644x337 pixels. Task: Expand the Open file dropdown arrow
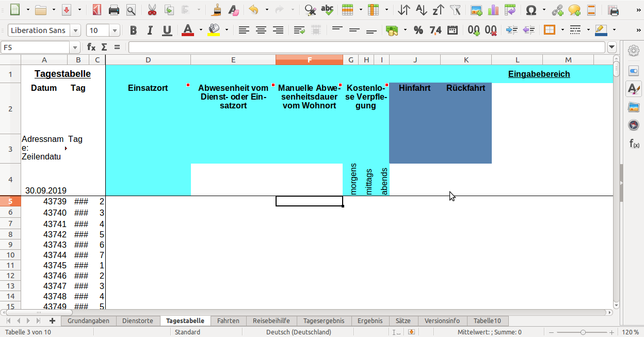click(53, 10)
